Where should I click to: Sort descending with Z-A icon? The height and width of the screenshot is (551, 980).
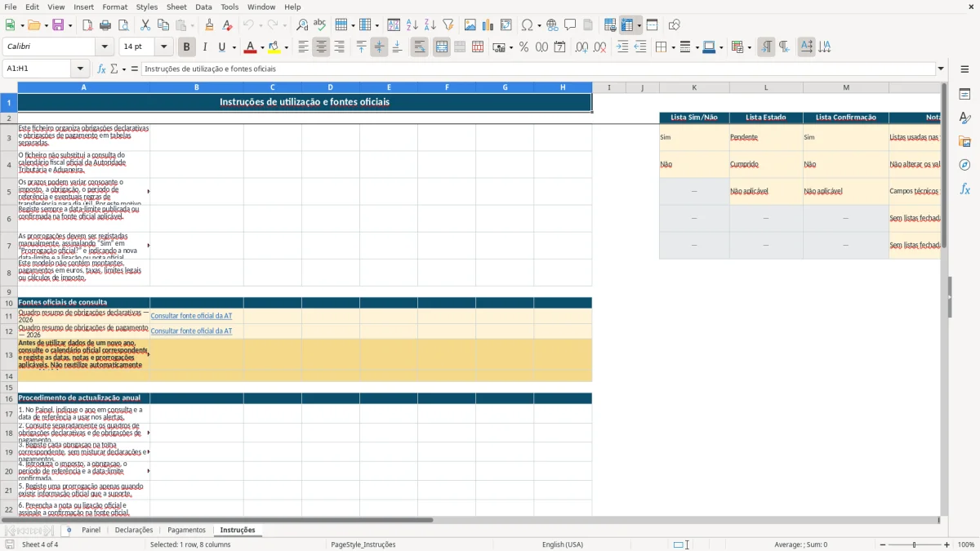pos(430,25)
